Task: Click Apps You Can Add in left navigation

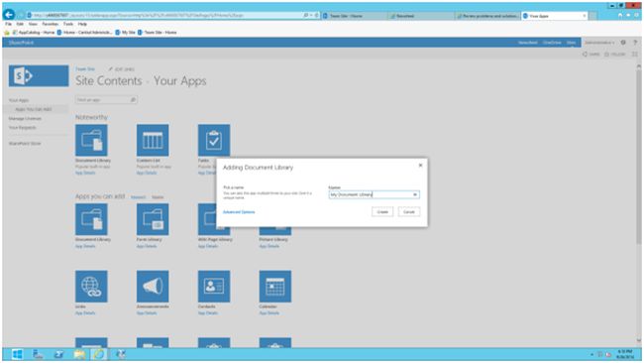Action: 34,109
